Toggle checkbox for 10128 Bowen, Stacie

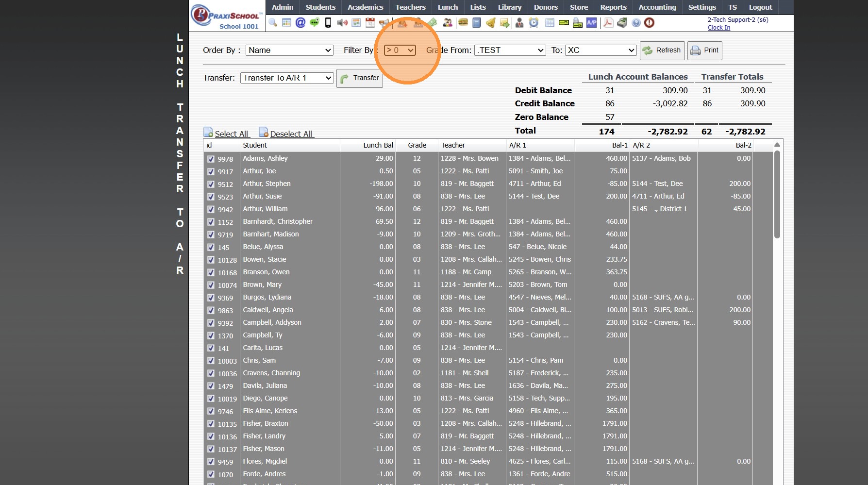pos(211,260)
